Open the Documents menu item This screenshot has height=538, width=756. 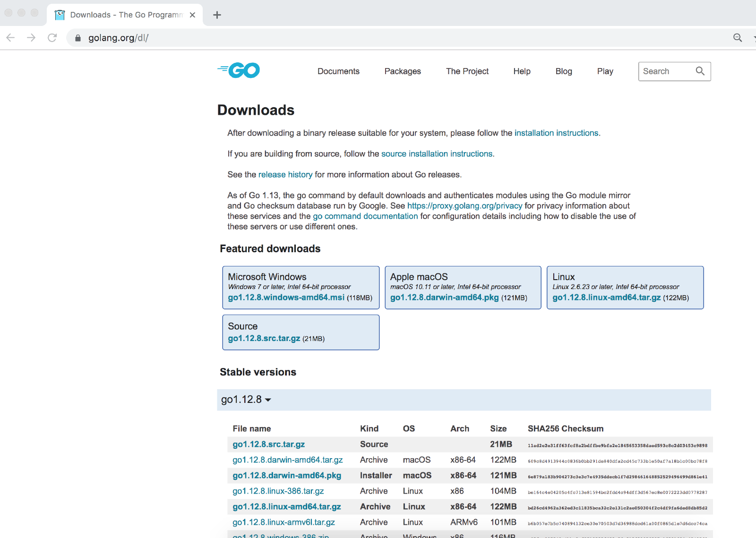338,71
